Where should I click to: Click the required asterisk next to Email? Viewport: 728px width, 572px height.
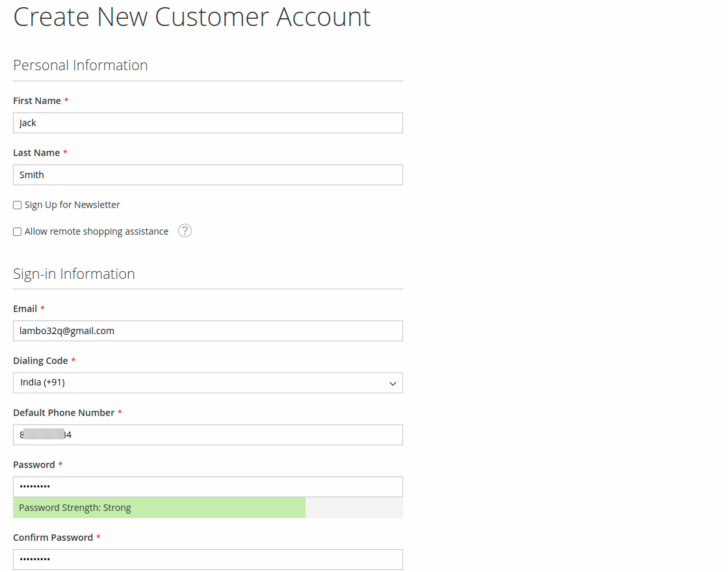(44, 308)
